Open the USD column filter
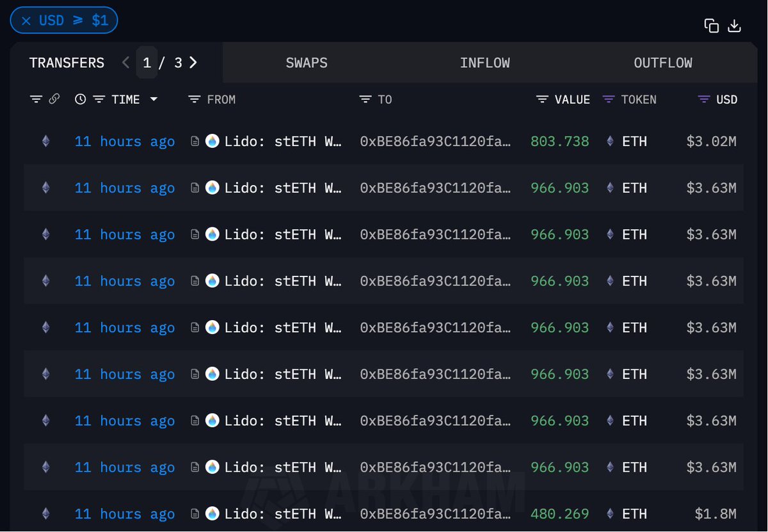Image resolution: width=768 pixels, height=532 pixels. coord(704,99)
